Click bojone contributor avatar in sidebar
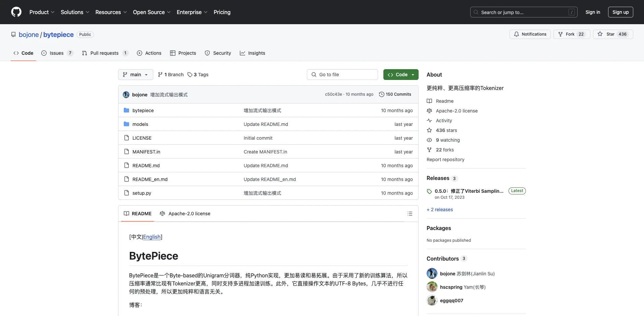Screen dimensions: 644x316 (432, 273)
